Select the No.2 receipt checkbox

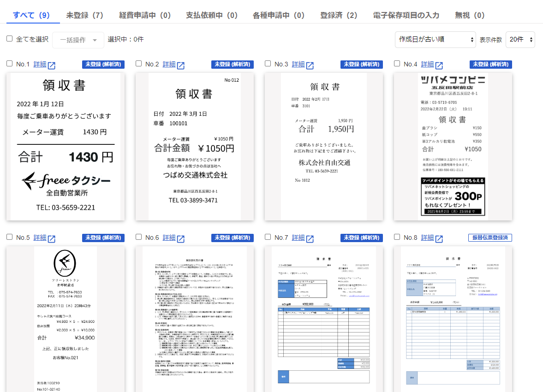(139, 64)
